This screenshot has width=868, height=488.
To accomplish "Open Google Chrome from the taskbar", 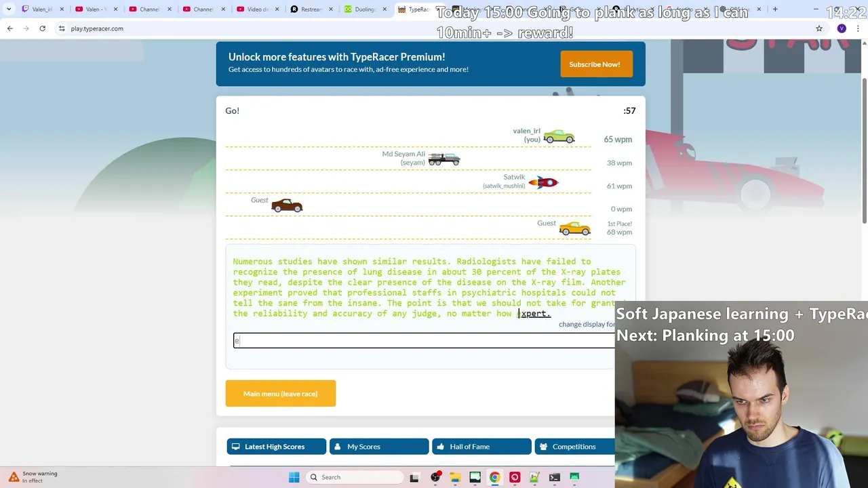I will click(495, 477).
